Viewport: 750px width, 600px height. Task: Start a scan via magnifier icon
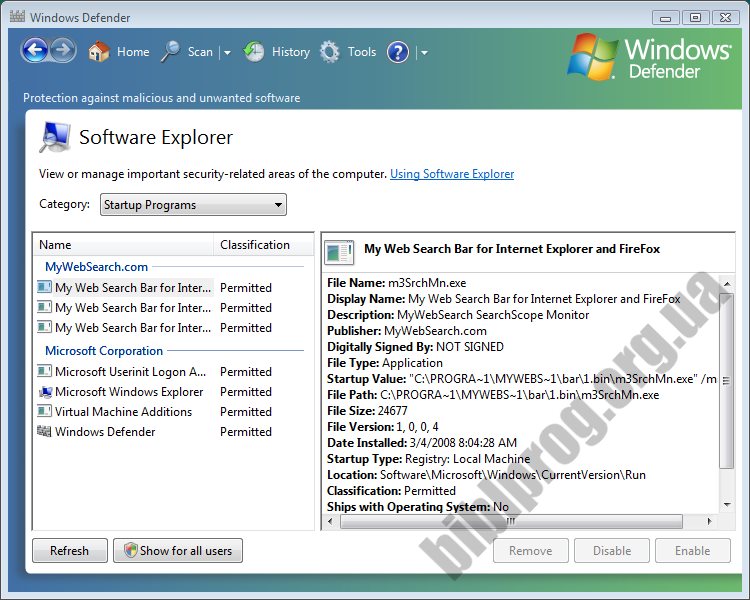(x=170, y=51)
